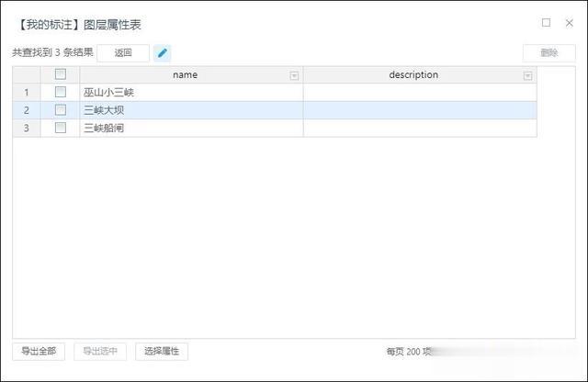
Task: Select the name column header
Action: [x=191, y=74]
